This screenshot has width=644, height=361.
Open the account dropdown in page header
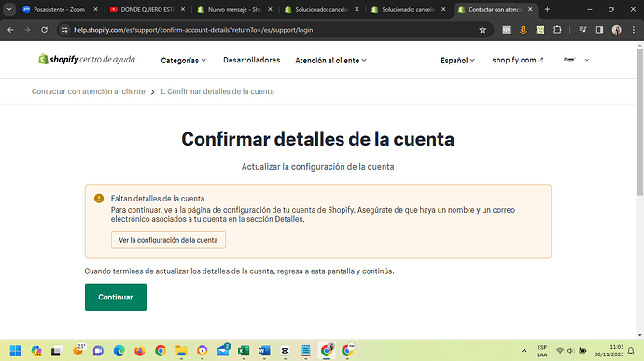click(x=576, y=60)
